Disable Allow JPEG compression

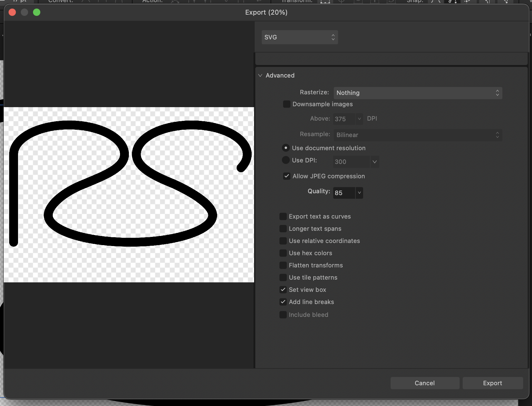(287, 176)
